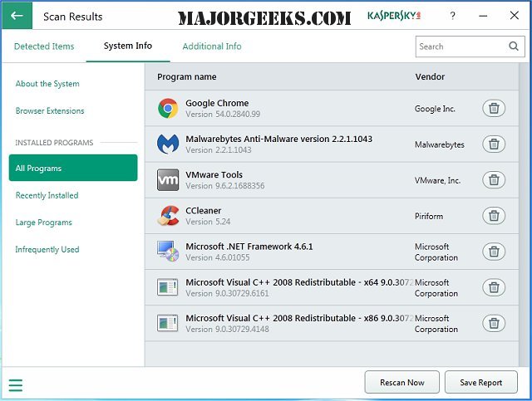Click the program list vertical scrollbar

525,214
